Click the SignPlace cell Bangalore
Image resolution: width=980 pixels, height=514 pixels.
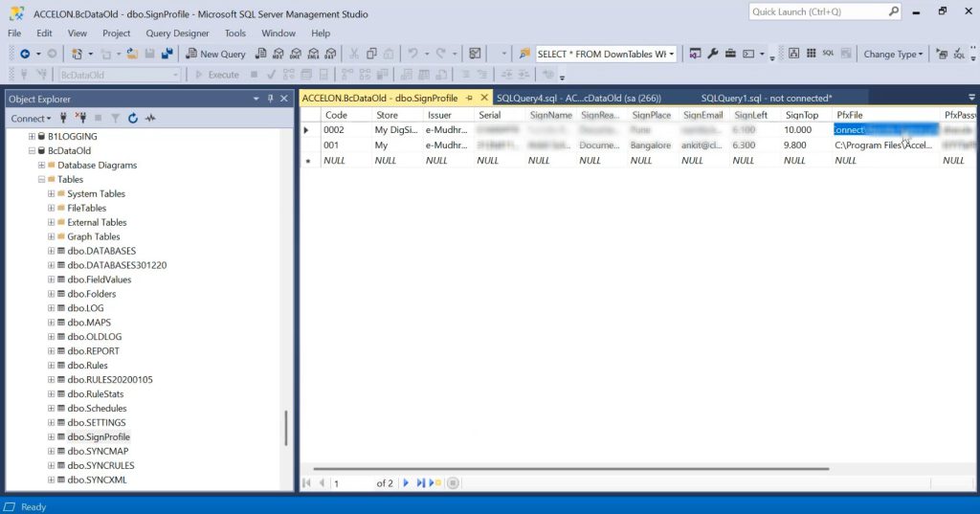(653, 145)
